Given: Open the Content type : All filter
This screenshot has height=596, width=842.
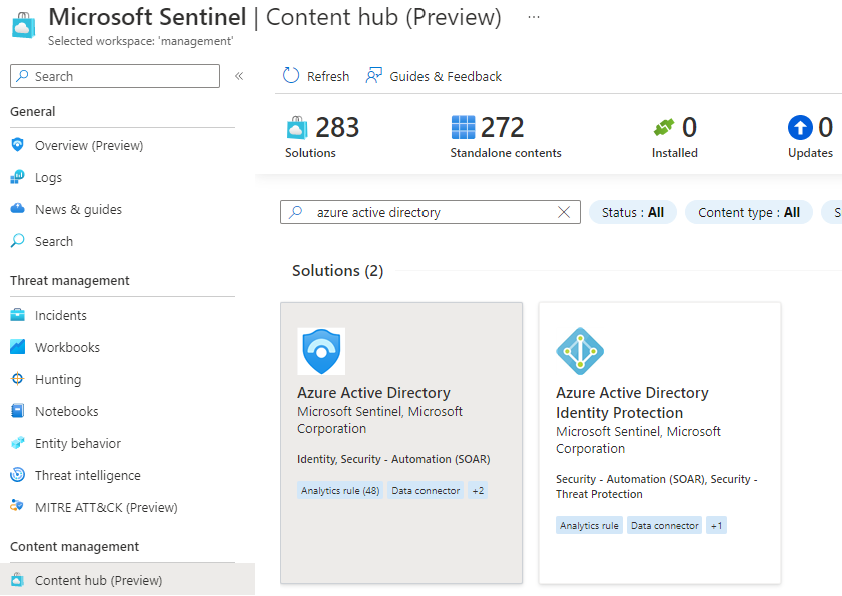Looking at the screenshot, I should click(749, 213).
